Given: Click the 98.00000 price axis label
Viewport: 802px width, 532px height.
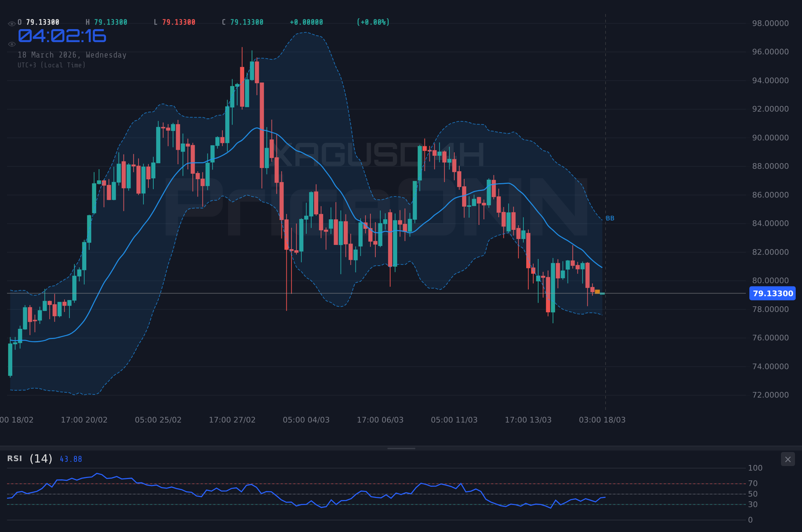Looking at the screenshot, I should click(770, 24).
